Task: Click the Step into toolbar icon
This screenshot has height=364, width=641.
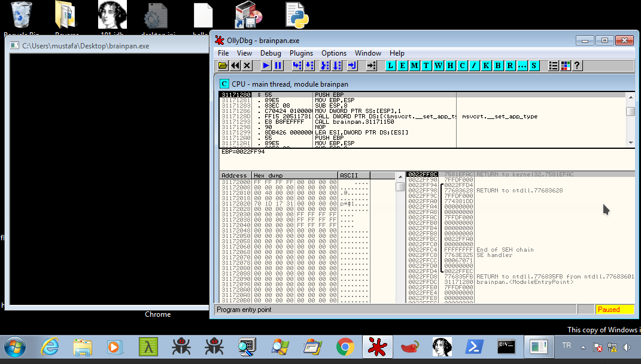Action: click(297, 66)
